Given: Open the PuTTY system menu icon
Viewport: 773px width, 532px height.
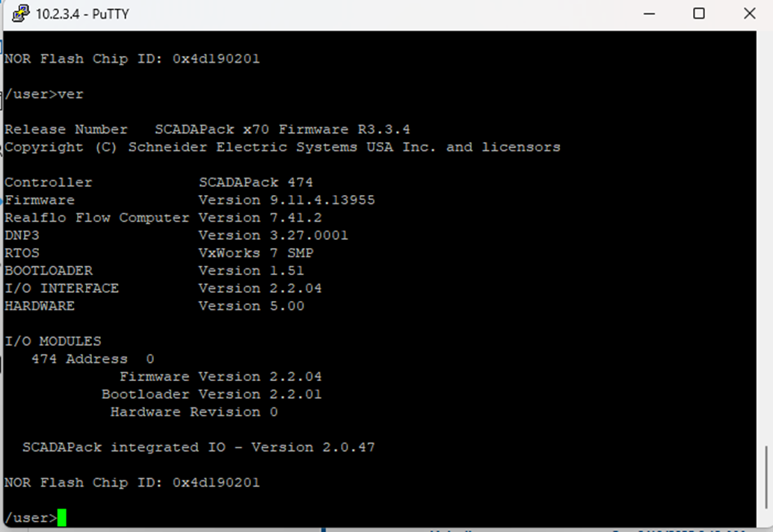Looking at the screenshot, I should click(20, 13).
